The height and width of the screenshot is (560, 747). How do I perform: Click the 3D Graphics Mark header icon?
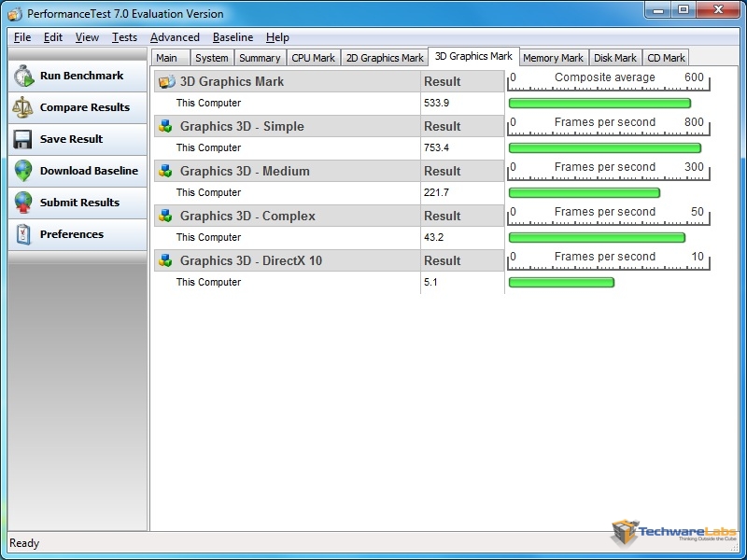click(166, 82)
